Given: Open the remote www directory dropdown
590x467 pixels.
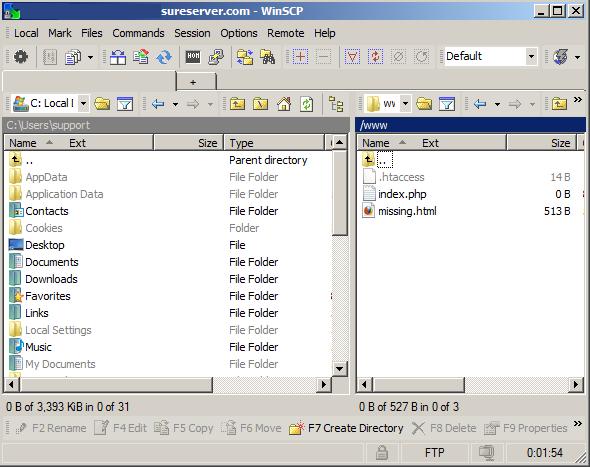Looking at the screenshot, I should point(405,103).
